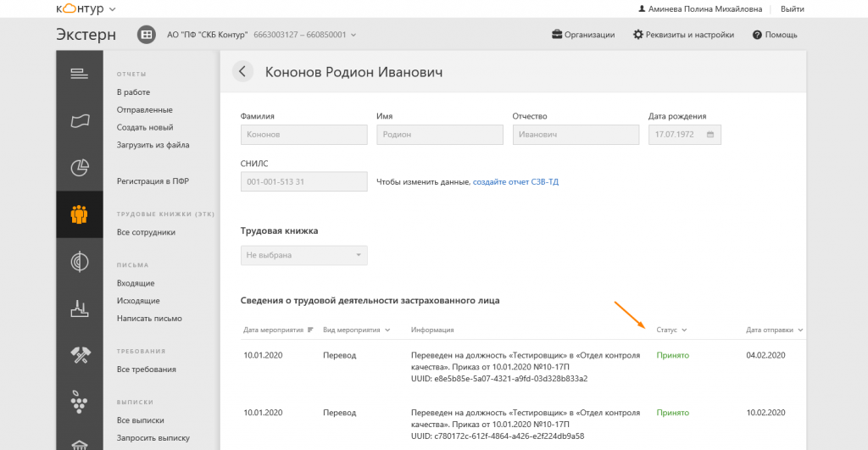Click the gear icon for Реквизиты и настройки
The width and height of the screenshot is (868, 450).
point(638,34)
